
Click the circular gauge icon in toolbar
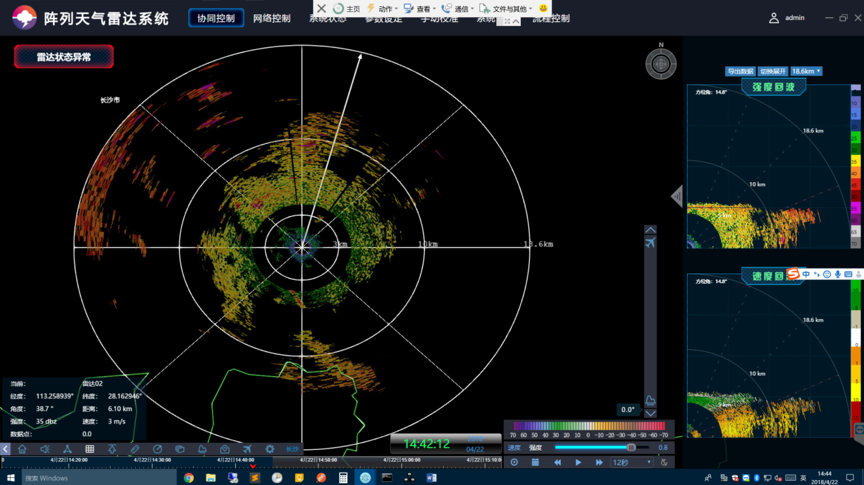157,449
